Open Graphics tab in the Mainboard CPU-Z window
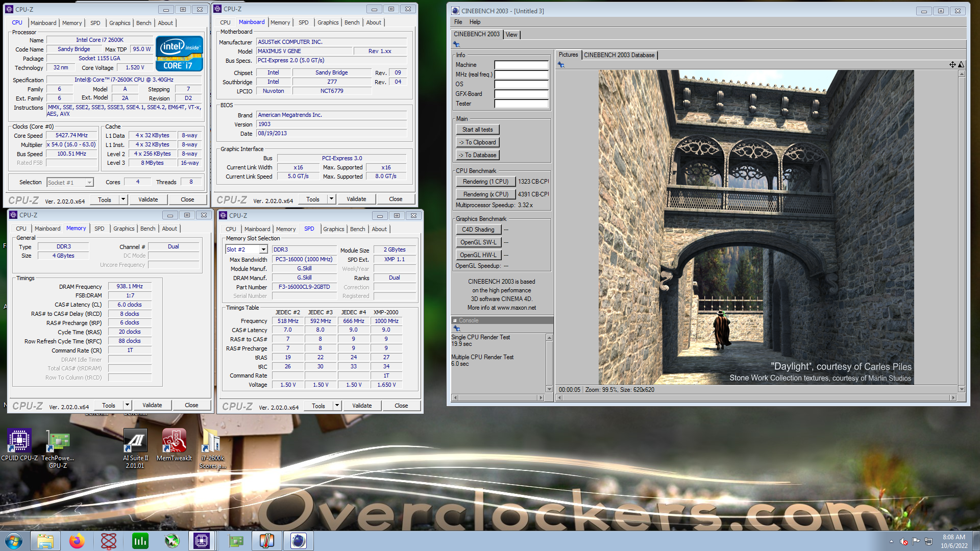 [328, 22]
